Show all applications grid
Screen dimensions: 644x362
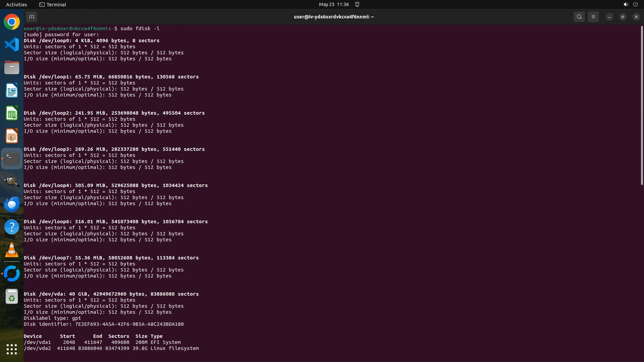click(12, 349)
